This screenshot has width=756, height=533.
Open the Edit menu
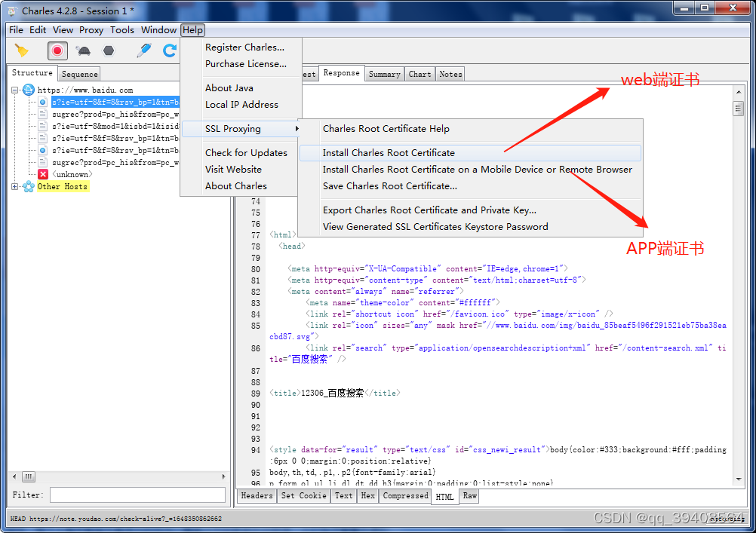pos(38,30)
